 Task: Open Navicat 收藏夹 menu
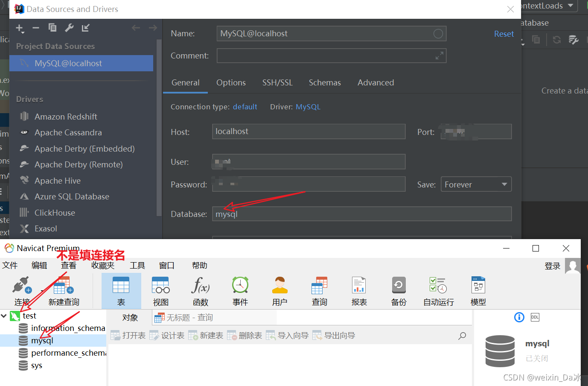(x=103, y=266)
